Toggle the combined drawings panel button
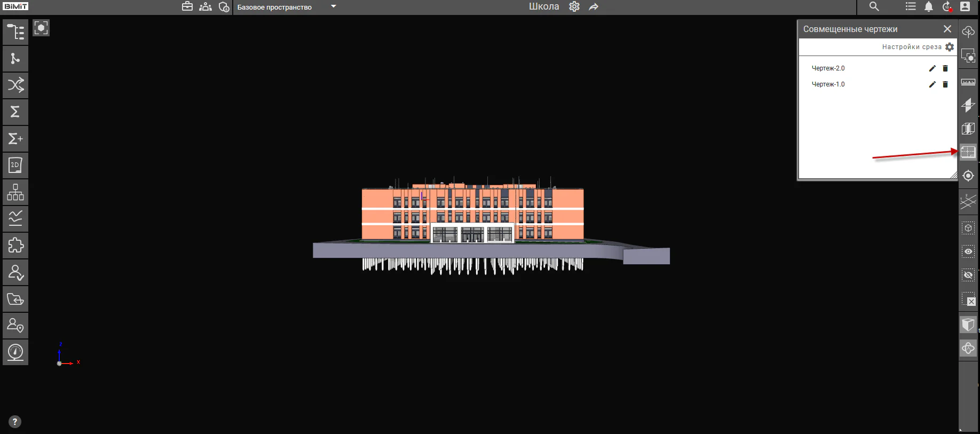980x434 pixels. coord(968,152)
